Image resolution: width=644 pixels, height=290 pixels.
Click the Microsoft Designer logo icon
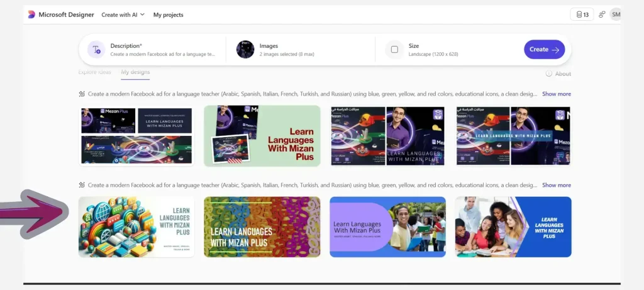pos(31,14)
